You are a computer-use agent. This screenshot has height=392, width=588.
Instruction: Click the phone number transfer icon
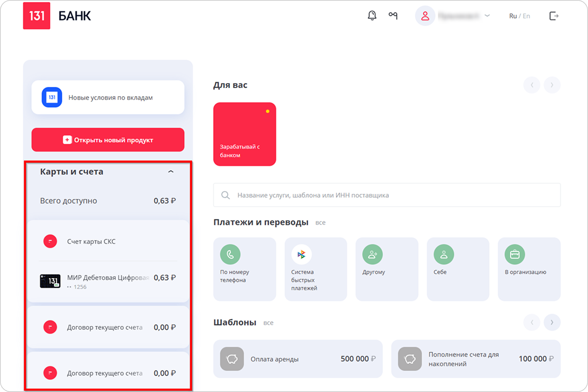point(230,254)
